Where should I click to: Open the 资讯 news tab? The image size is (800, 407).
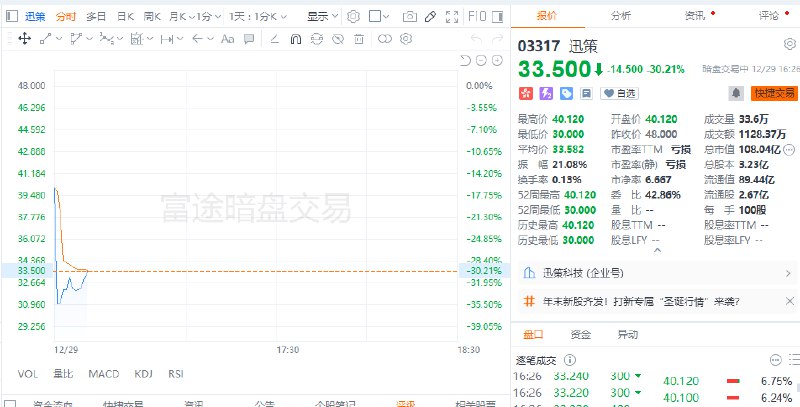click(695, 15)
